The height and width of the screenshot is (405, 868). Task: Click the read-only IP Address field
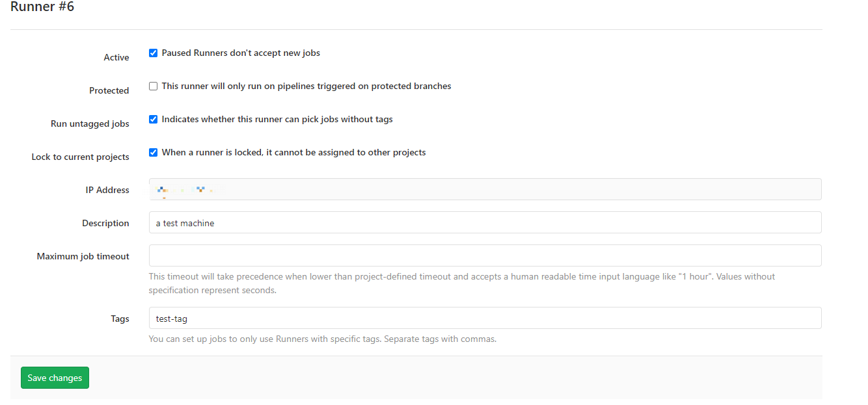[485, 189]
